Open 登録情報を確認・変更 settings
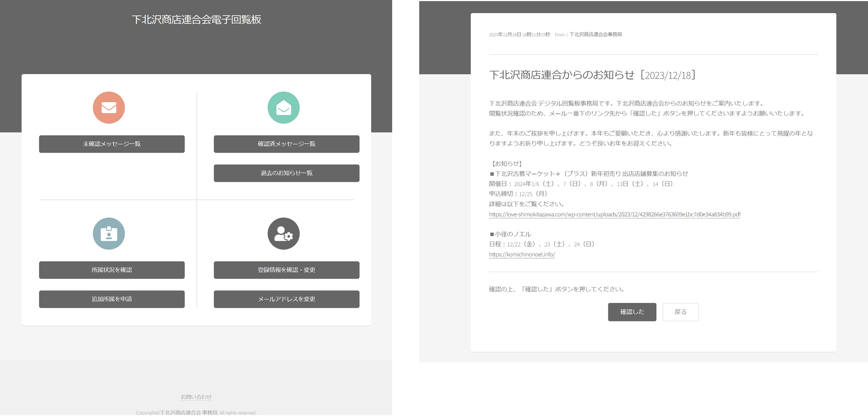This screenshot has height=417, width=868. (x=286, y=270)
